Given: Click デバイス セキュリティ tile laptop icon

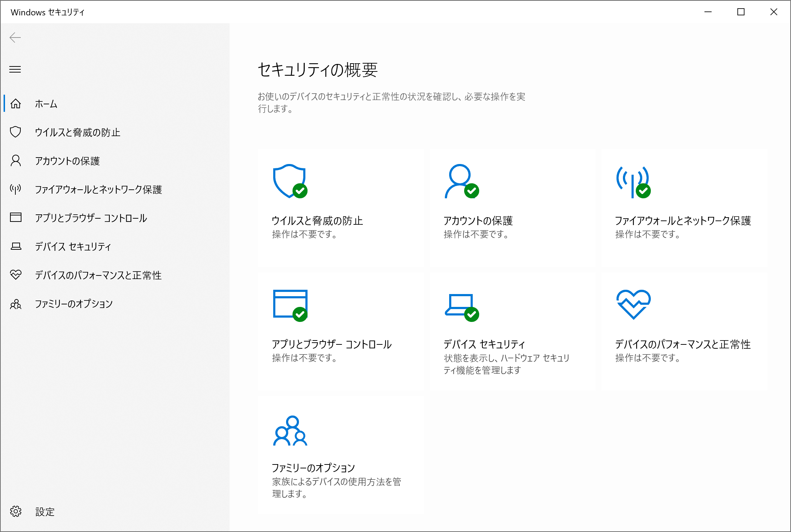Looking at the screenshot, I should [461, 305].
